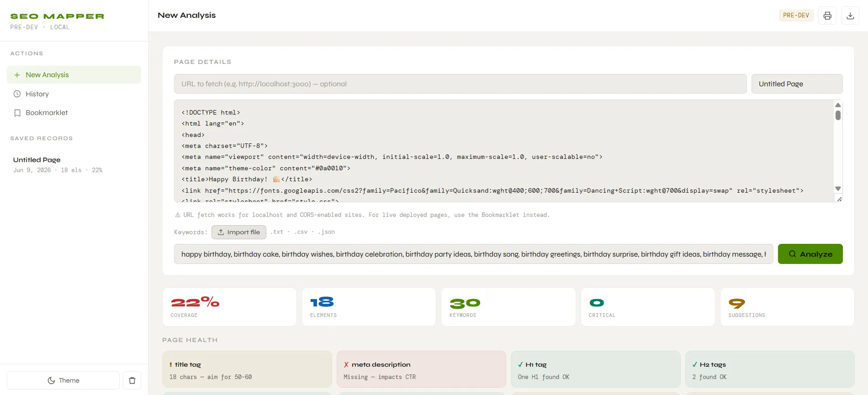Viewport: 868px width, 395px height.
Task: Click the 'New Analysis' page title
Action: (186, 16)
